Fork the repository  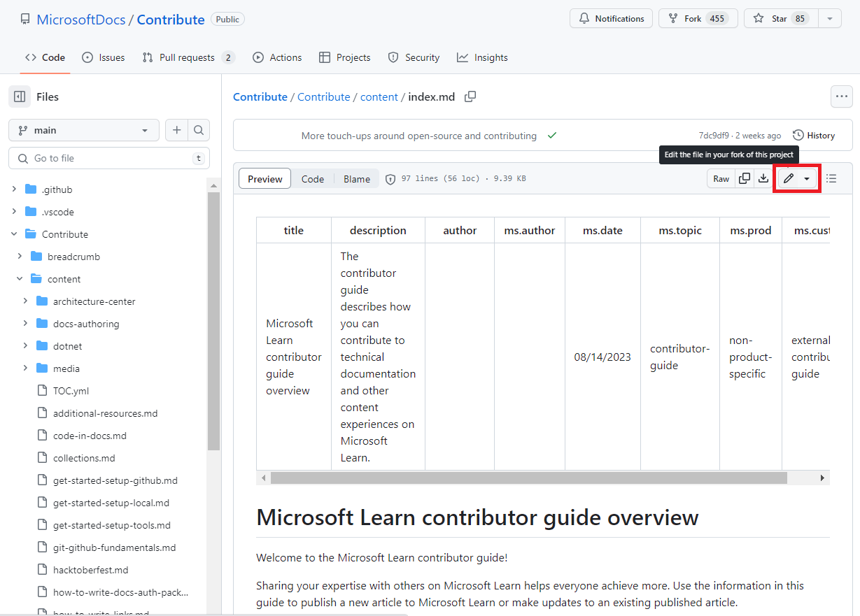click(x=698, y=18)
